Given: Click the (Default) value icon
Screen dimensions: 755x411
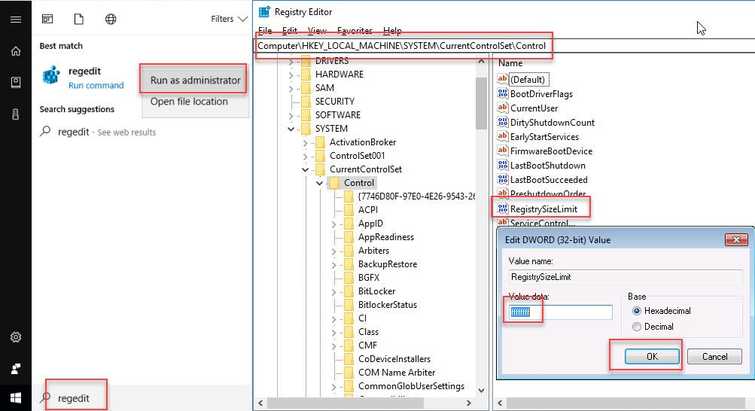Looking at the screenshot, I should tap(503, 78).
